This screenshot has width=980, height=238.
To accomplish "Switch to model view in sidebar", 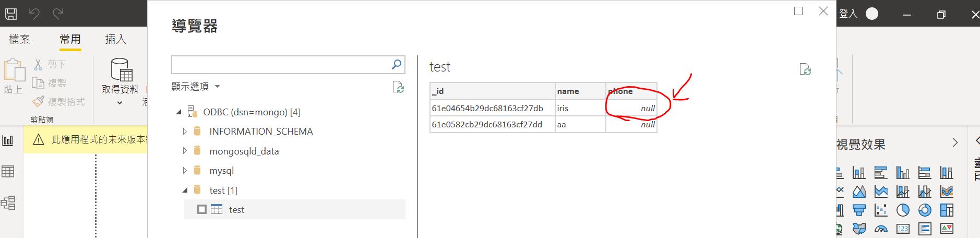I will point(8,203).
